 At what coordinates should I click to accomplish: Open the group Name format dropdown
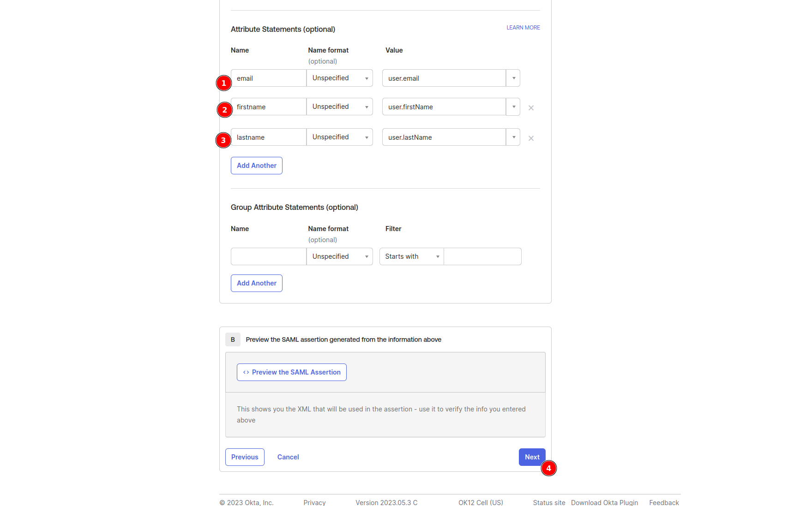(340, 256)
